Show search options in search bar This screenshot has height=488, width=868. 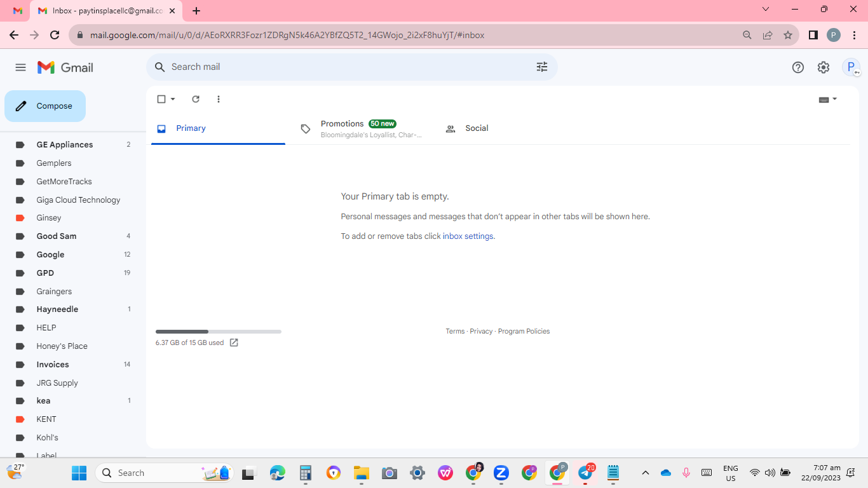coord(542,67)
